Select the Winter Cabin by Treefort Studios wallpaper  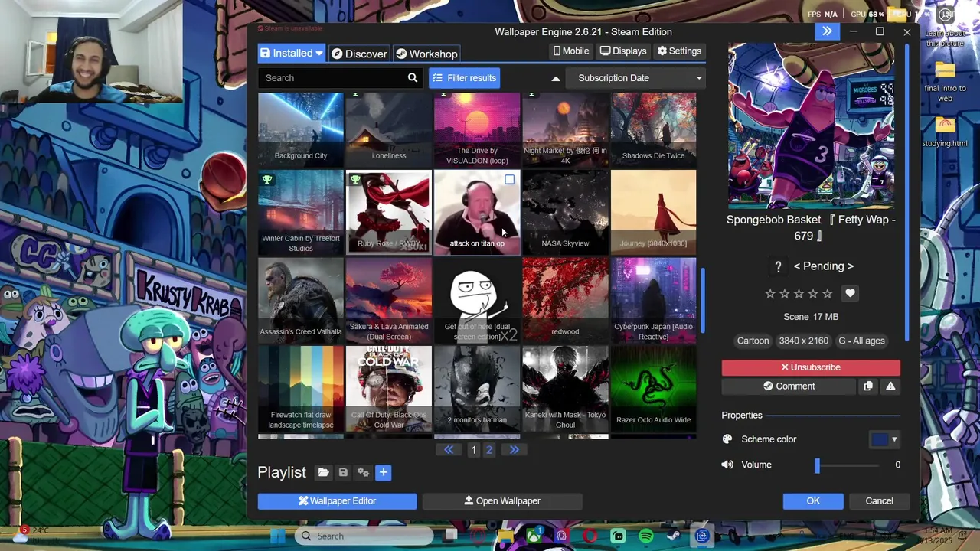point(301,212)
